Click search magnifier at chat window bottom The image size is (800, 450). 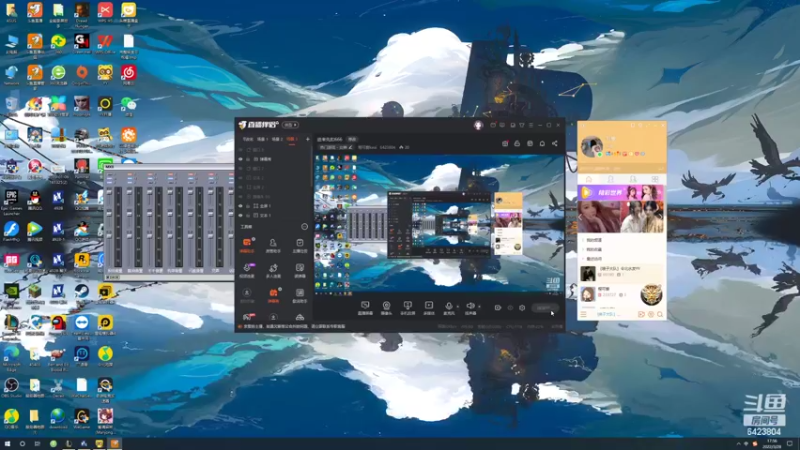pos(660,314)
